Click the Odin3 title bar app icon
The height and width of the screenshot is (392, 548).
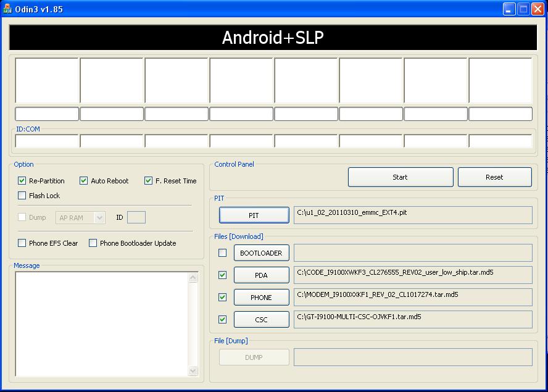point(7,9)
